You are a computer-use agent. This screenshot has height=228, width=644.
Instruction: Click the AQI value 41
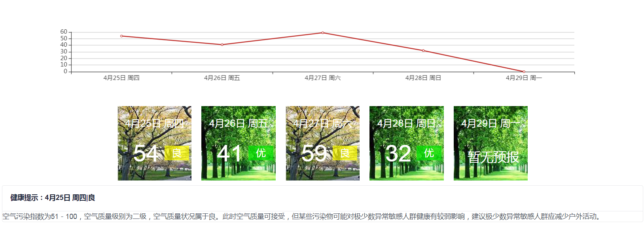tap(230, 154)
